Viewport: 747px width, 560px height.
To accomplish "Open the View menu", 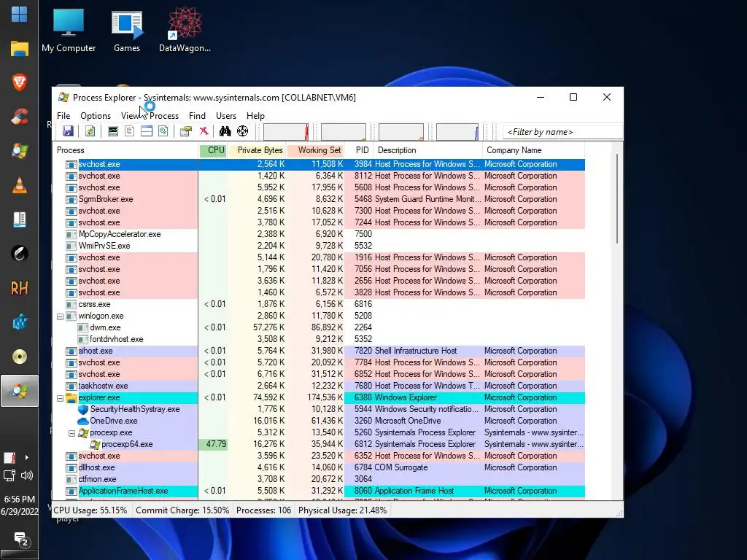I will click(130, 116).
